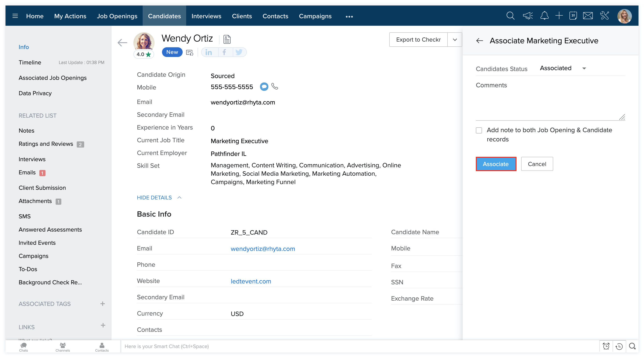Click the calendar icon in top bar
Viewport: 644px width, 358px height.
(573, 16)
